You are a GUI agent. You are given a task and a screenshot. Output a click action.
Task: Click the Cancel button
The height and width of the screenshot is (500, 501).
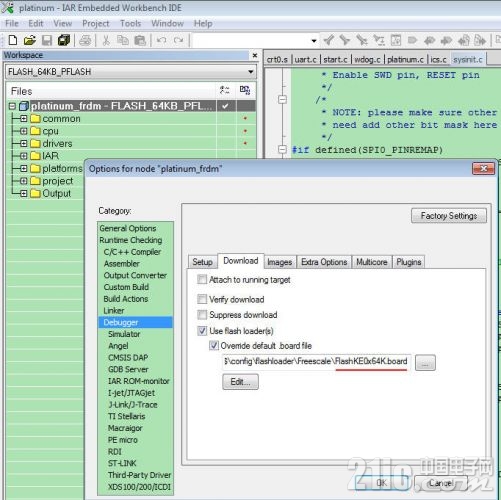click(x=441, y=483)
